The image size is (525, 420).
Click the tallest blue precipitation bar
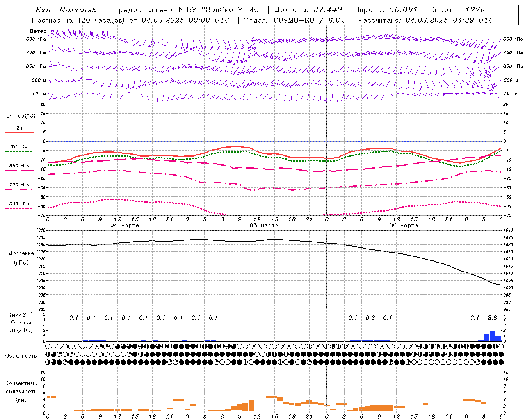click(492, 336)
